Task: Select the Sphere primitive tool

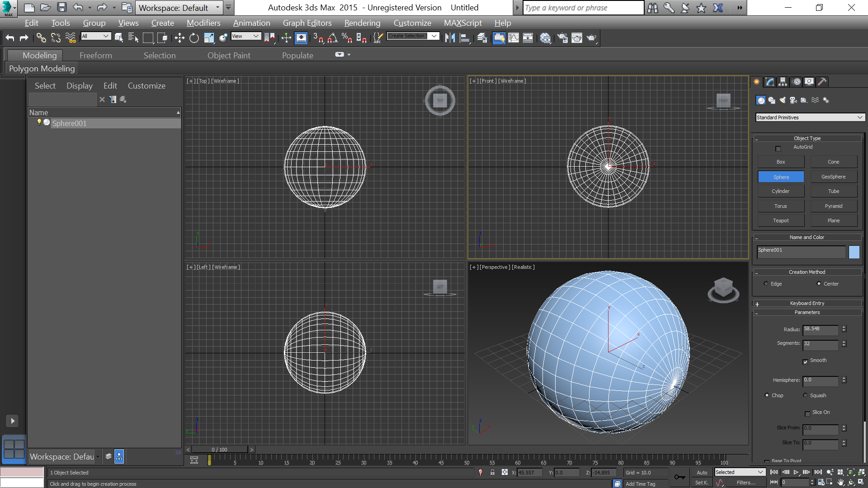Action: 782,176
